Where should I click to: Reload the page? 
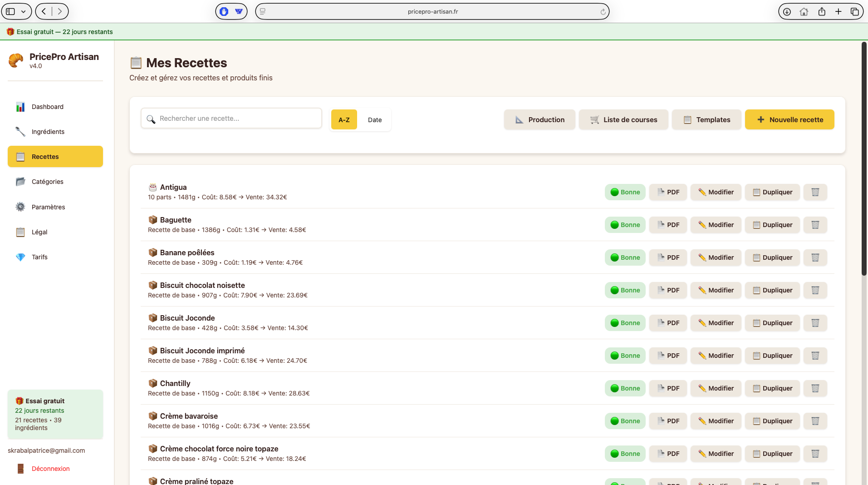point(603,12)
